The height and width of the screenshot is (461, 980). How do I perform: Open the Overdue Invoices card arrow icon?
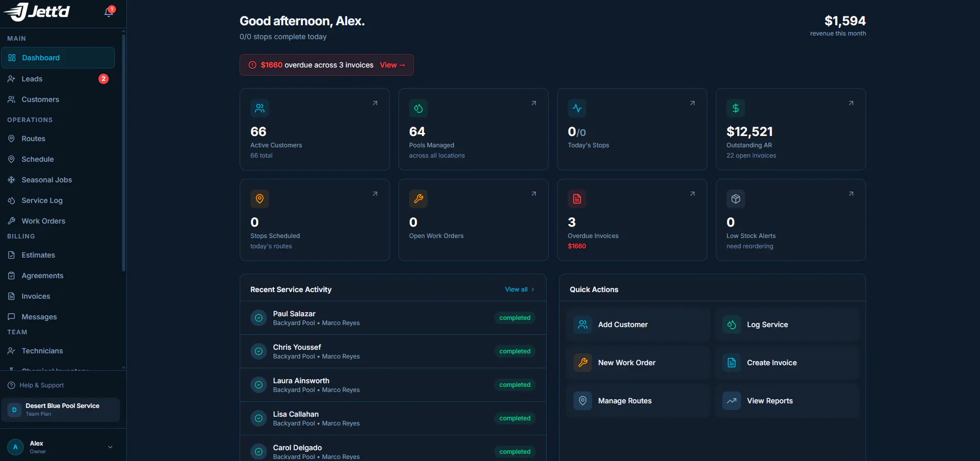692,194
